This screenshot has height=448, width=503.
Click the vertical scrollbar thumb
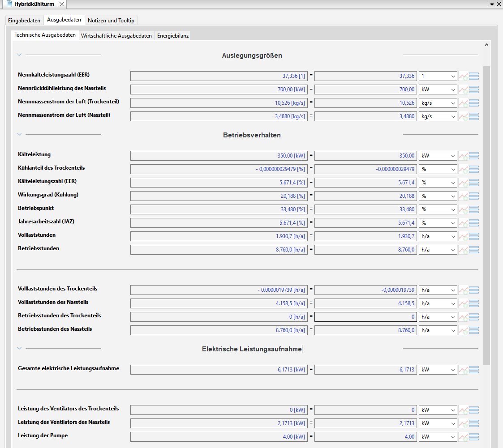pyautogui.click(x=486, y=215)
